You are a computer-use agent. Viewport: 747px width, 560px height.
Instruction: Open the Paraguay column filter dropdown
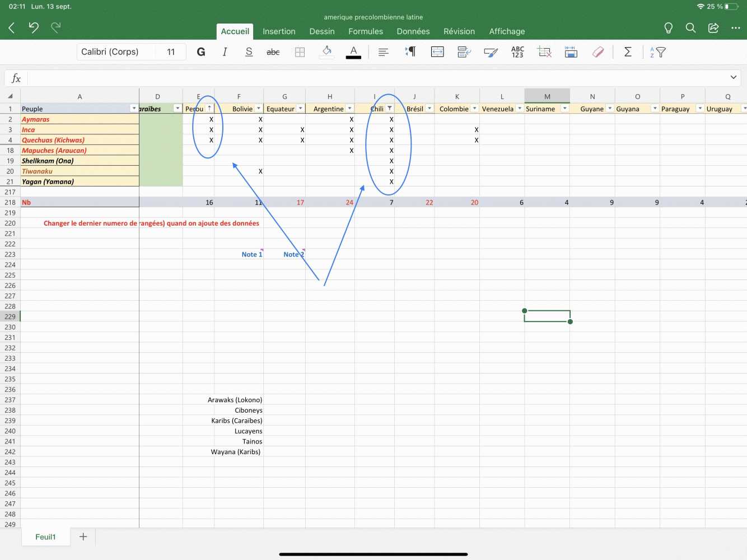[700, 109]
